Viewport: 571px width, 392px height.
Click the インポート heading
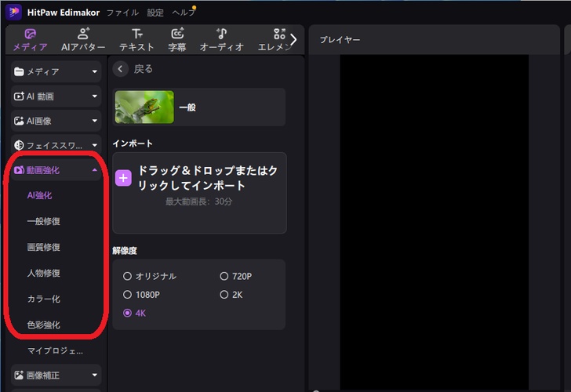133,143
